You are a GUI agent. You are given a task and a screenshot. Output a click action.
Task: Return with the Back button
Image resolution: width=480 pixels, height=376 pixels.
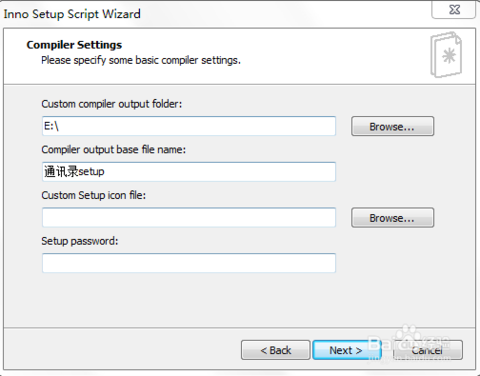[x=276, y=350]
